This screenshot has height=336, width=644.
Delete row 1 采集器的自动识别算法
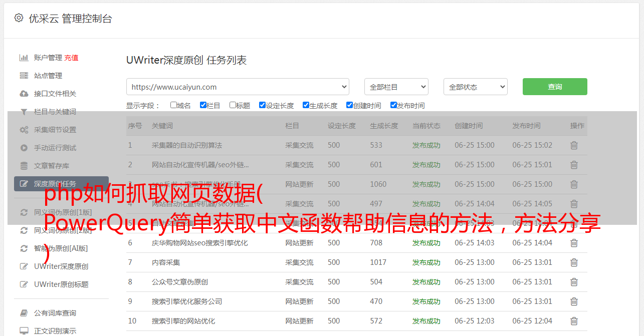pos(574,145)
